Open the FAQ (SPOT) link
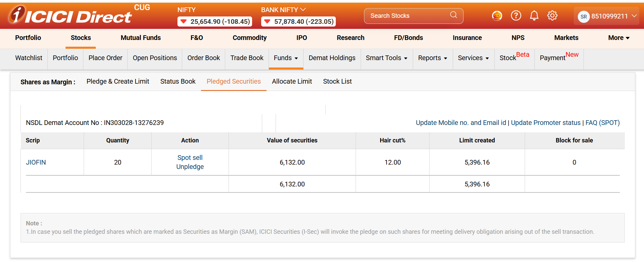This screenshot has width=644, height=262. 602,123
